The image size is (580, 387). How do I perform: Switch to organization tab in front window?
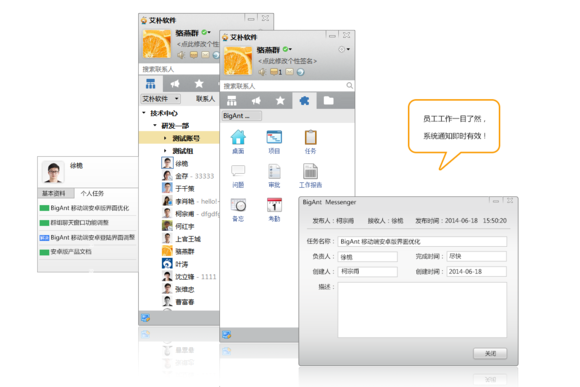click(x=232, y=101)
